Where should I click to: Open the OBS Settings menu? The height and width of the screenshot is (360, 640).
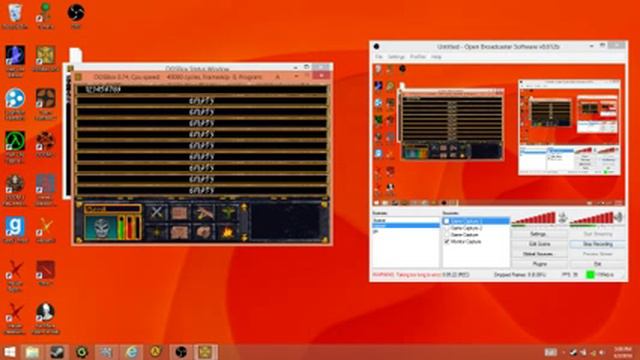[396, 57]
